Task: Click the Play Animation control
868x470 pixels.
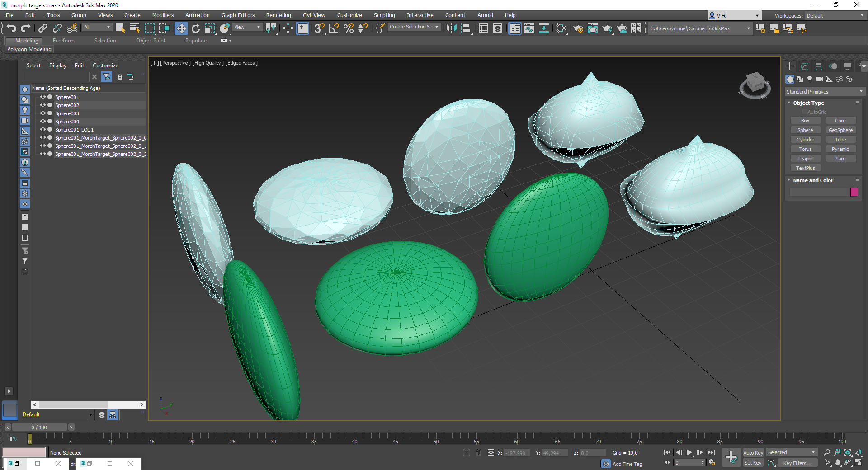Action: coord(689,452)
